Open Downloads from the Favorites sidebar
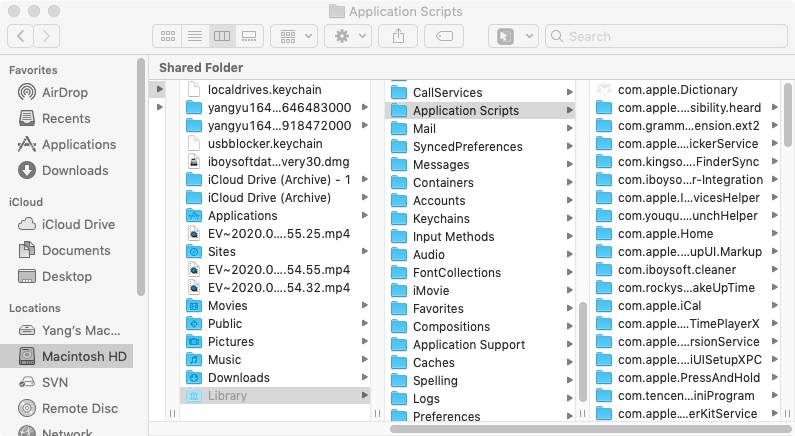 pyautogui.click(x=75, y=170)
